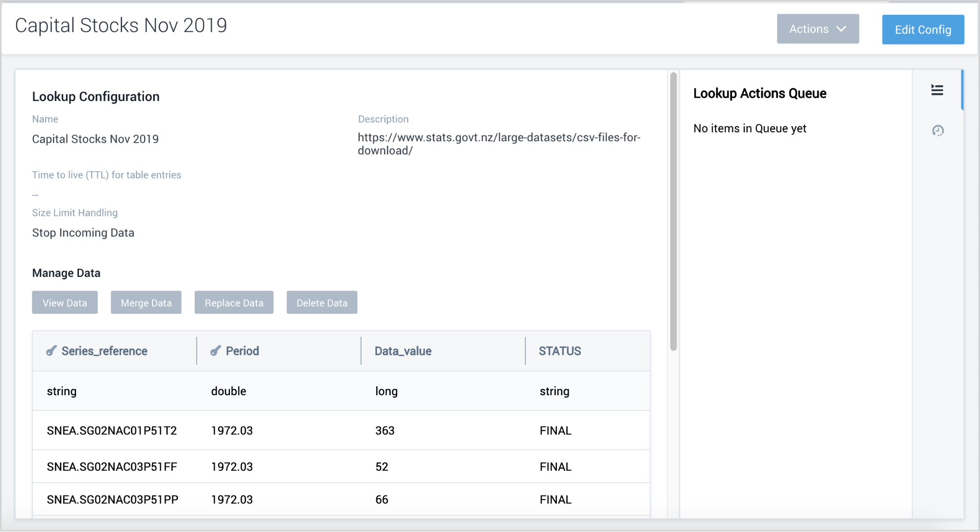This screenshot has width=980, height=532.
Task: Click key icon beside Period column
Action: click(215, 351)
